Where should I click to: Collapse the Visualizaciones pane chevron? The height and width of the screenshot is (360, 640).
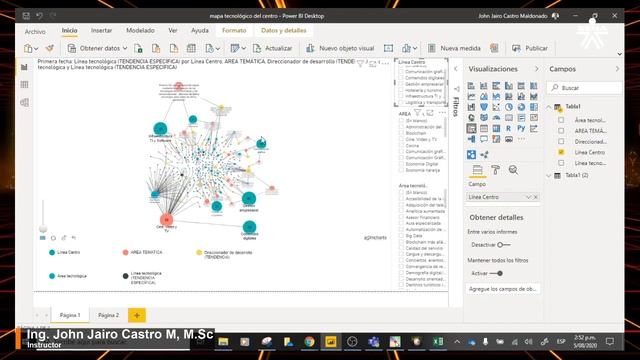[x=537, y=69]
